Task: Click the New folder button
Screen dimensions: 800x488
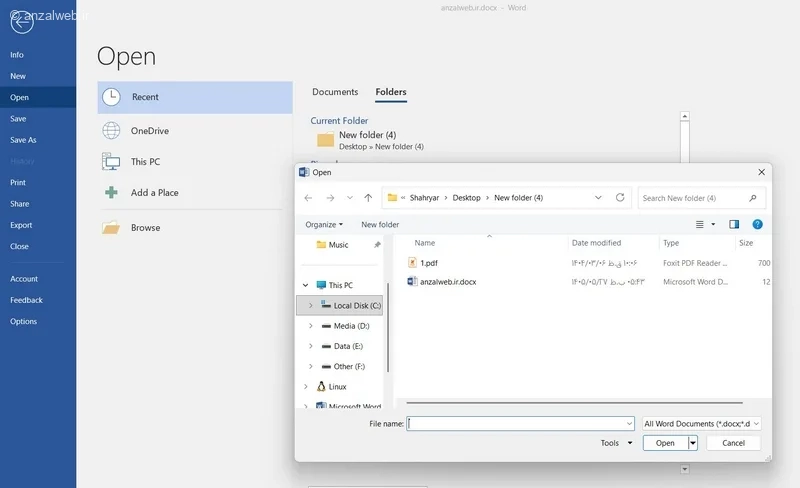Action: click(x=380, y=225)
